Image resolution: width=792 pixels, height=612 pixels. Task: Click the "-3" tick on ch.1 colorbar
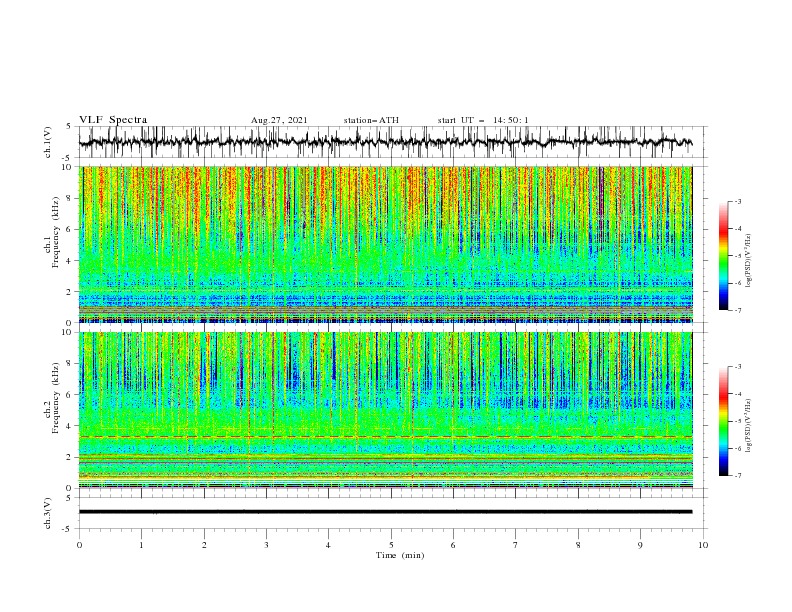tap(737, 201)
